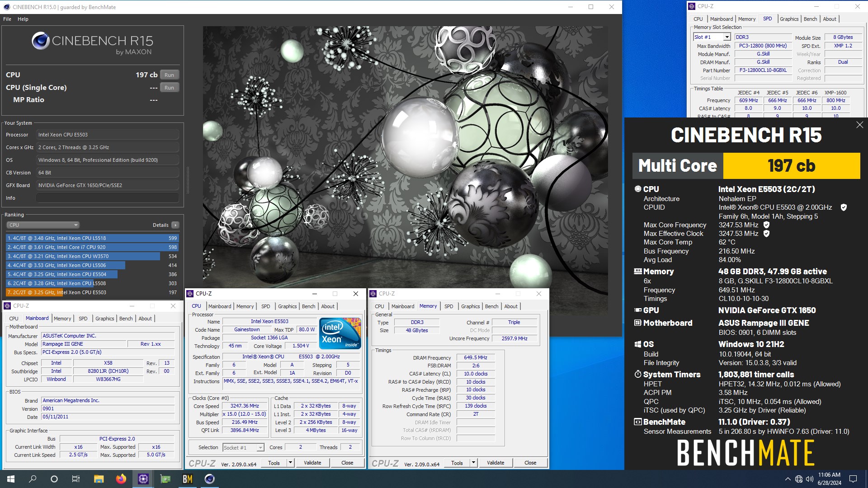Click the volume speaker tray icon
The width and height of the screenshot is (868, 488).
[810, 479]
